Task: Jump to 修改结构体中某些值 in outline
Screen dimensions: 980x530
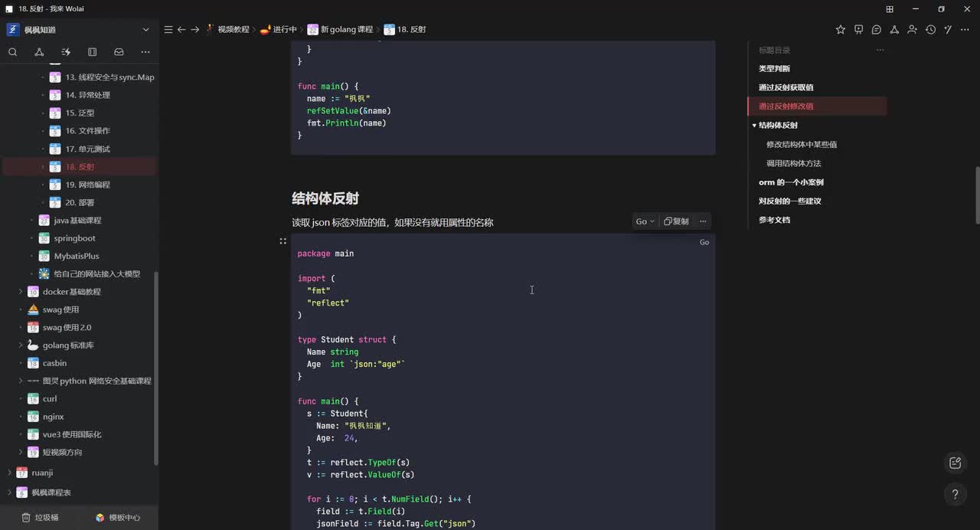Action: pyautogui.click(x=801, y=144)
